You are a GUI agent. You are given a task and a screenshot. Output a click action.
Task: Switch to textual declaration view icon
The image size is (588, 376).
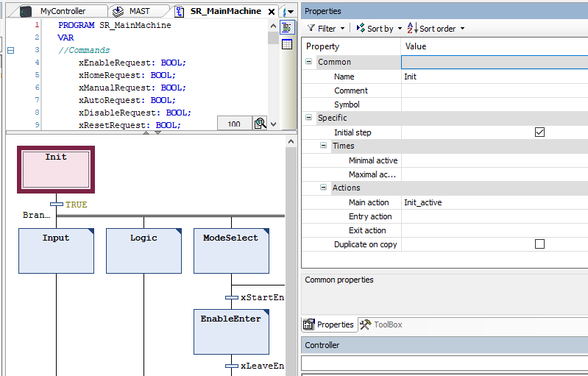click(x=287, y=28)
